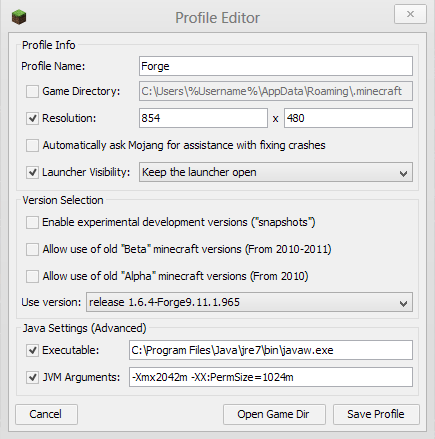Click the Profile Info group title

pyautogui.click(x=49, y=45)
